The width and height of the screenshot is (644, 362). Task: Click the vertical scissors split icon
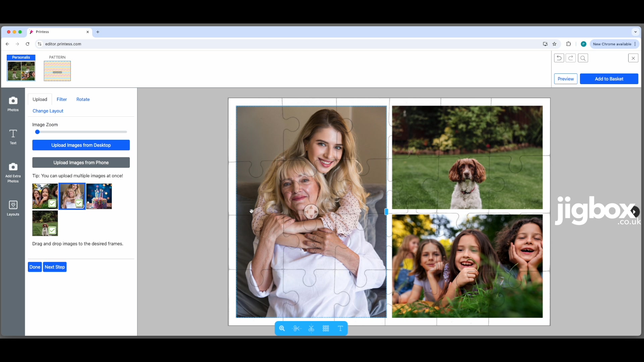[x=311, y=328]
